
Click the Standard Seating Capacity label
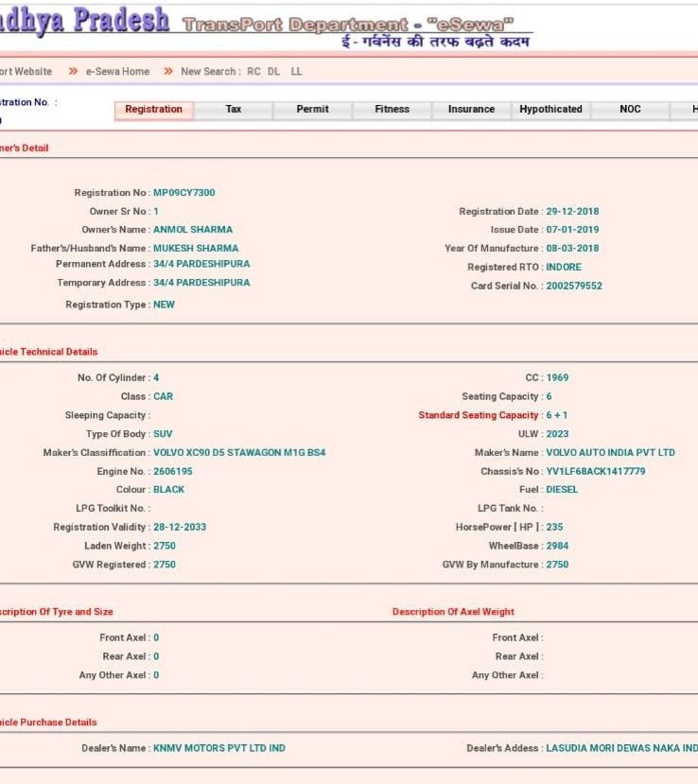[x=478, y=416]
